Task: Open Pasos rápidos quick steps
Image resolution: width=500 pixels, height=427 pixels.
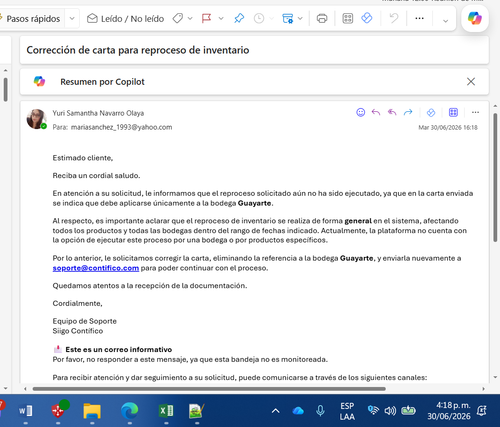Action: pyautogui.click(x=33, y=19)
